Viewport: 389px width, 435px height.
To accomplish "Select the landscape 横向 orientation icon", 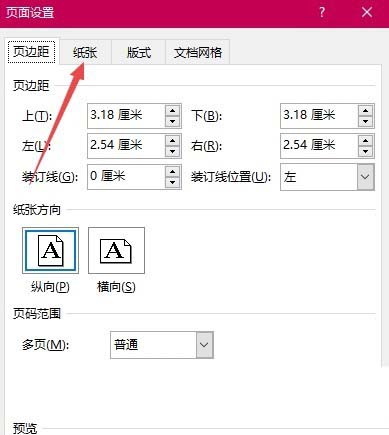I will pyautogui.click(x=116, y=251).
